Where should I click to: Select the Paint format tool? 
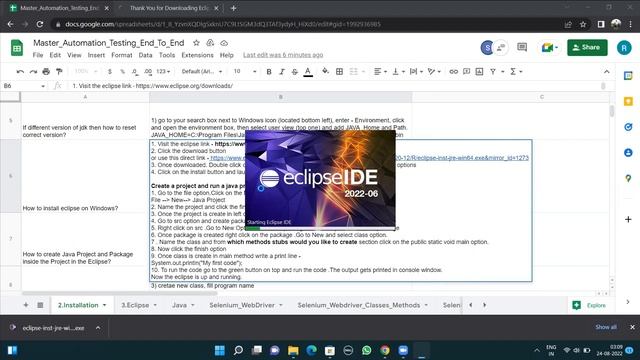click(59, 71)
